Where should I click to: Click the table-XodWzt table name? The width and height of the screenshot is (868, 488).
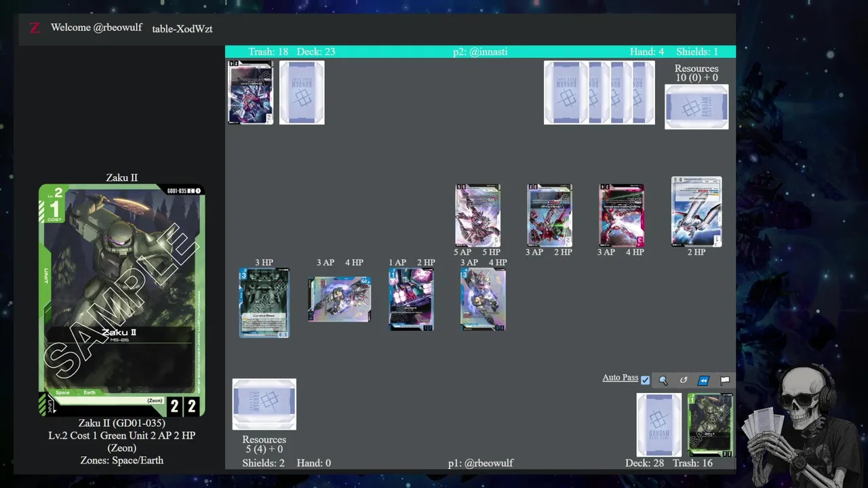point(182,28)
